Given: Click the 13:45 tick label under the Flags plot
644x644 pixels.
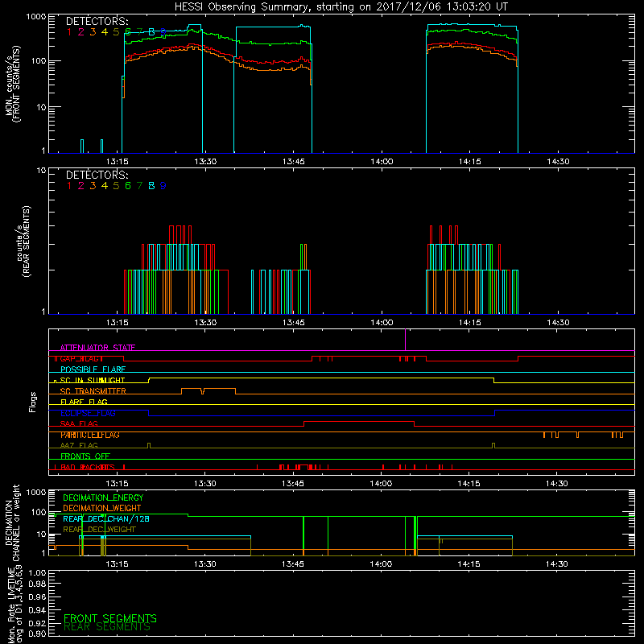Looking at the screenshot, I should 293,484.
